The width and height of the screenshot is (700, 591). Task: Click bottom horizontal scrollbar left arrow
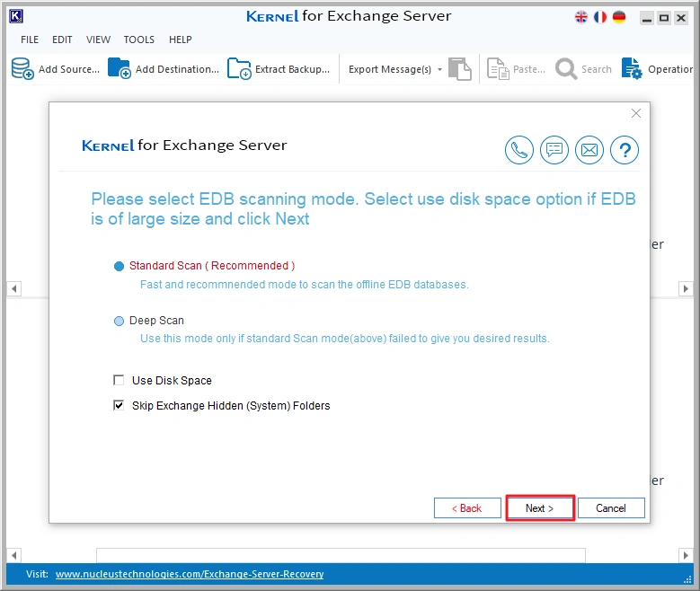click(14, 556)
